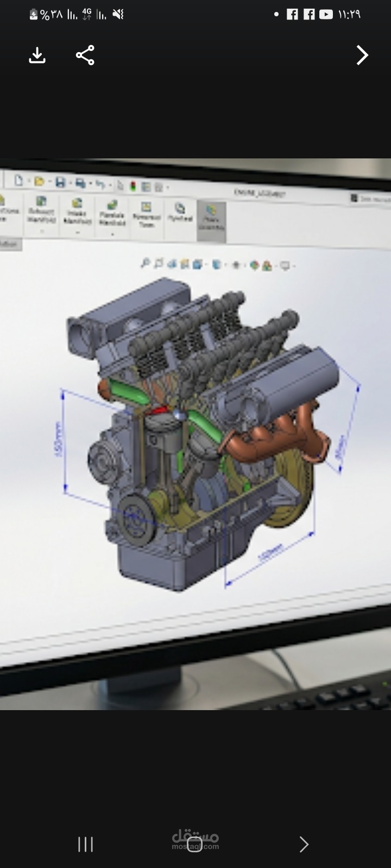Viewport: 391px width, 868px height.
Task: Click the Apply Scene icon
Action: pyautogui.click(x=267, y=266)
